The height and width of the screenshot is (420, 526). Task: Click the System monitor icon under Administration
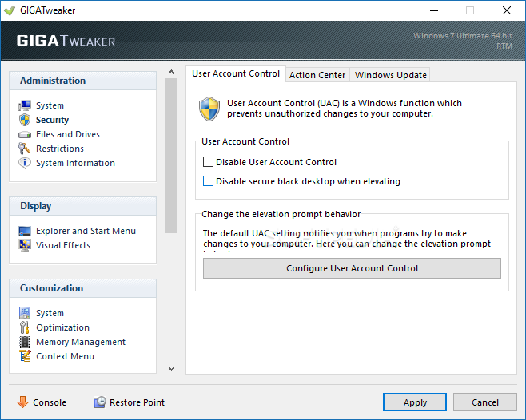[25, 105]
